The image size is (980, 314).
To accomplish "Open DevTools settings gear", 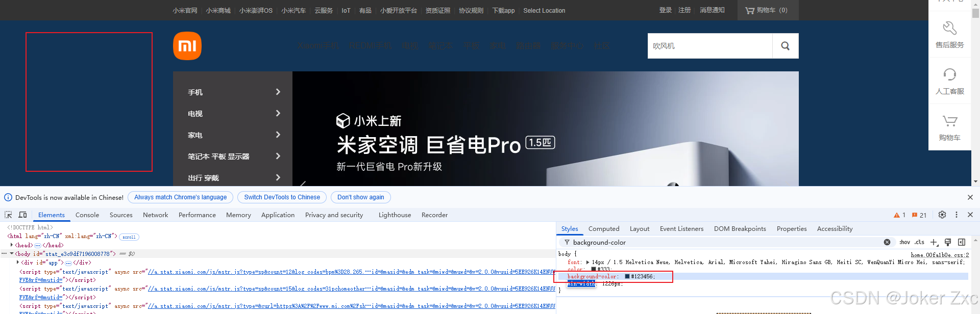I will pyautogui.click(x=942, y=215).
